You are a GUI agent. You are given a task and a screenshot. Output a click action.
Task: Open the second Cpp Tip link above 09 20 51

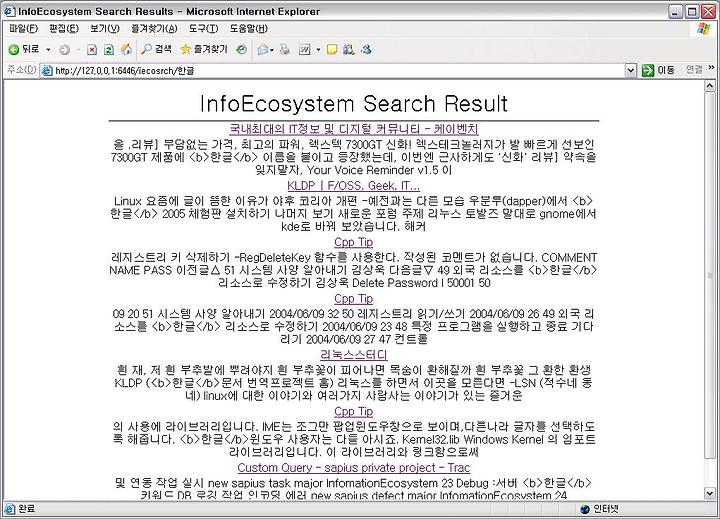click(x=354, y=299)
